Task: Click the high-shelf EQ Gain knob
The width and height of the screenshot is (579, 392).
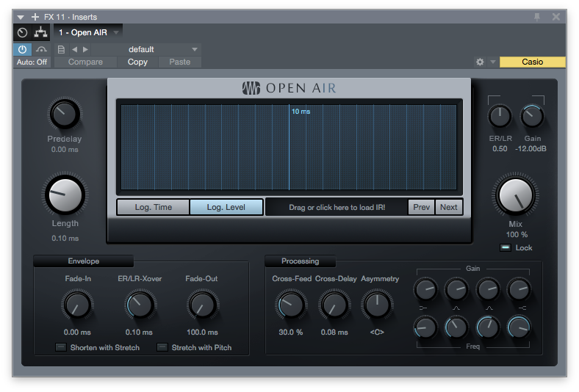Action: click(x=519, y=289)
